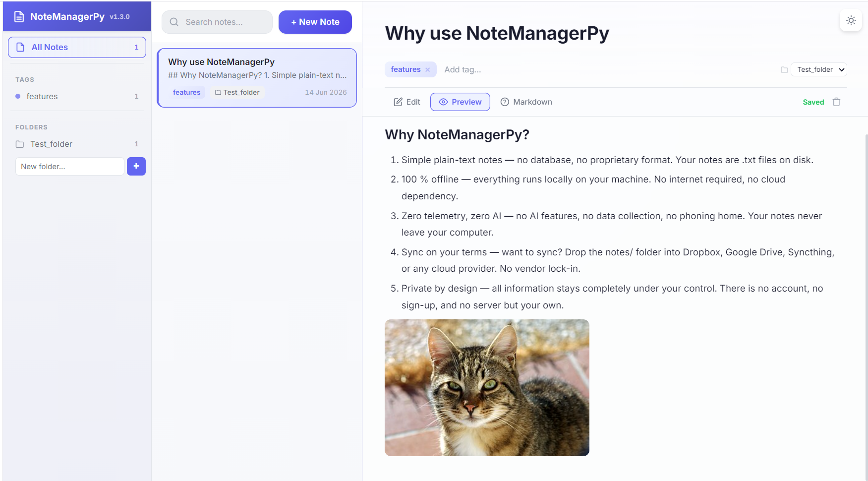Switch to Preview mode
The image size is (868, 481).
(x=460, y=102)
